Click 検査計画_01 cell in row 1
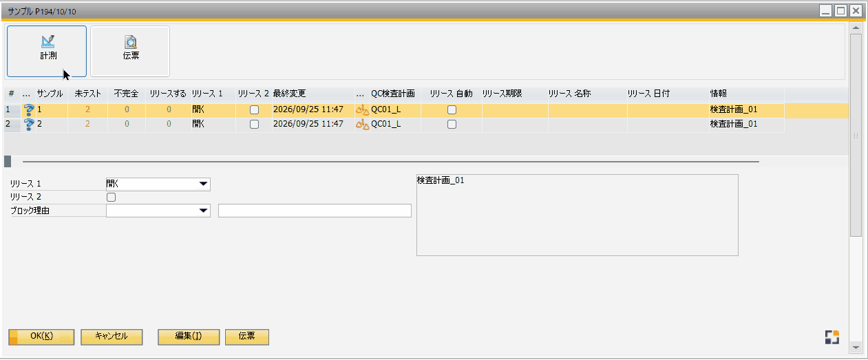Image resolution: width=868 pixels, height=360 pixels. point(747,109)
